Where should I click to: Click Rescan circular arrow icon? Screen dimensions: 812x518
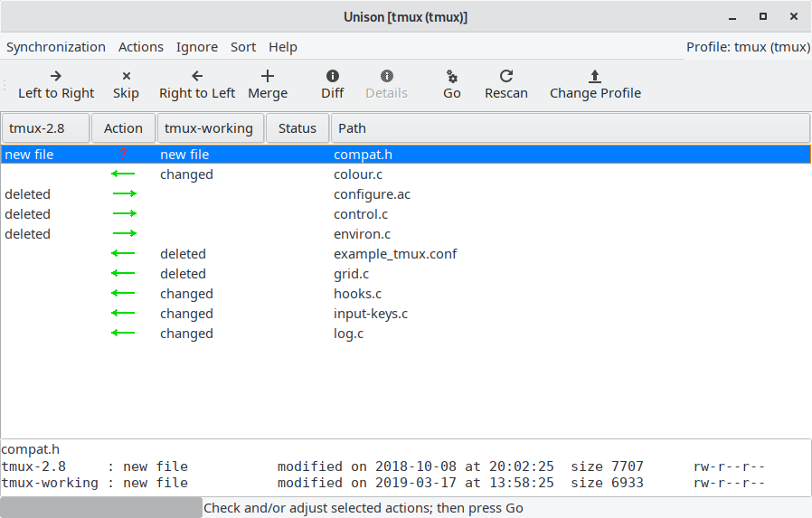pyautogui.click(x=506, y=76)
